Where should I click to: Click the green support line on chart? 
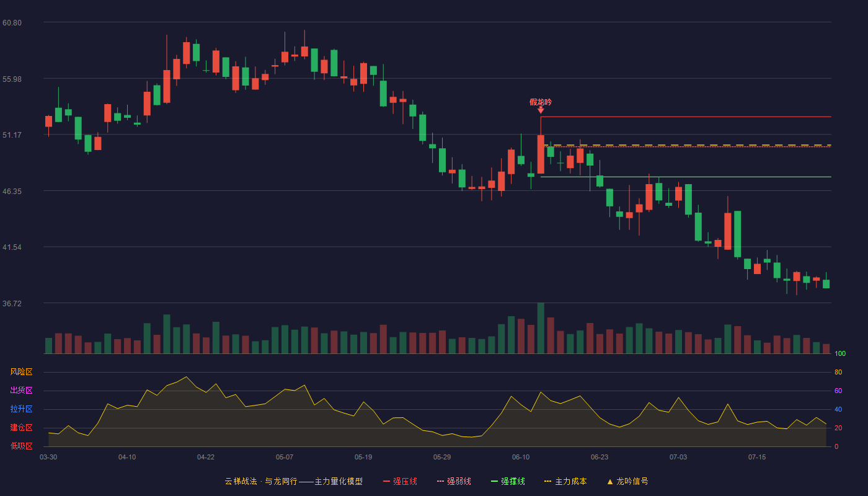pos(686,177)
